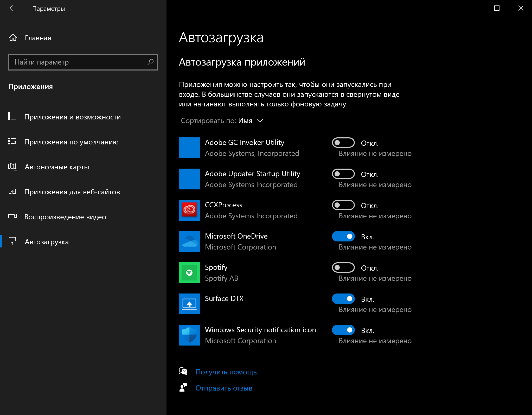Click the Автономные карты map icon
This screenshot has width=532, height=415.
tap(12, 167)
